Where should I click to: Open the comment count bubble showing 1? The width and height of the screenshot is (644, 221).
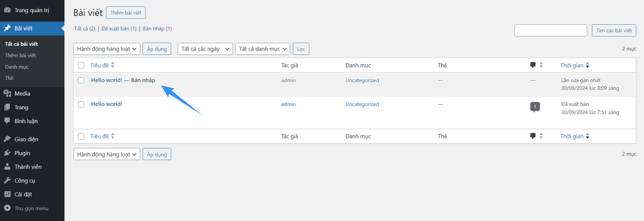535,106
